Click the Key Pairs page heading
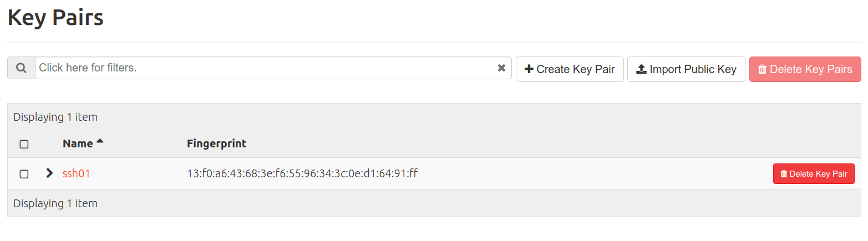Image resolution: width=868 pixels, height=241 pixels. [55, 18]
